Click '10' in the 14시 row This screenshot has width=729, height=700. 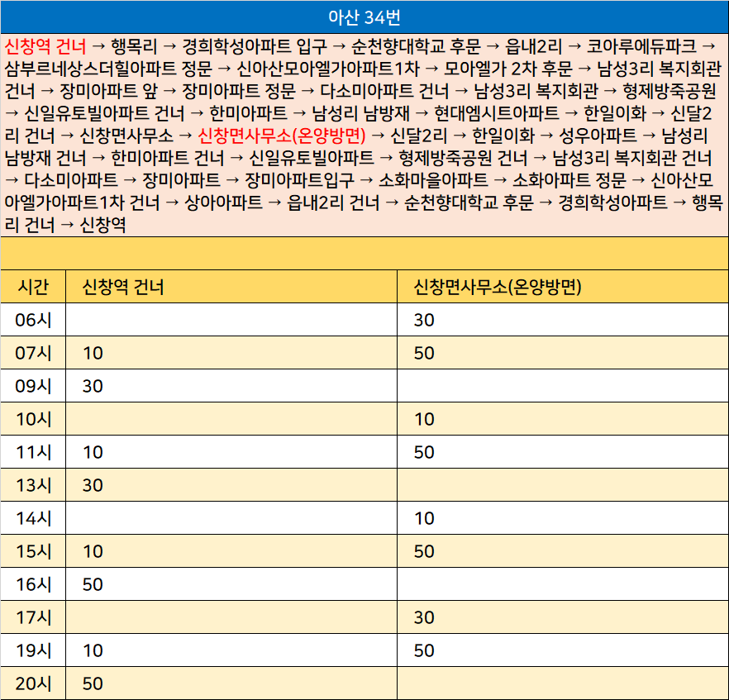424,518
